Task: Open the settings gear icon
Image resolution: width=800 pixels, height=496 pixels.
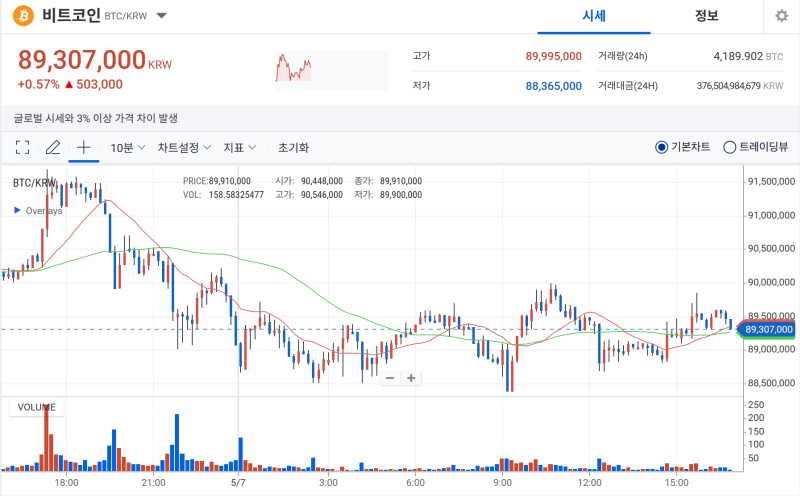Action: pyautogui.click(x=781, y=16)
